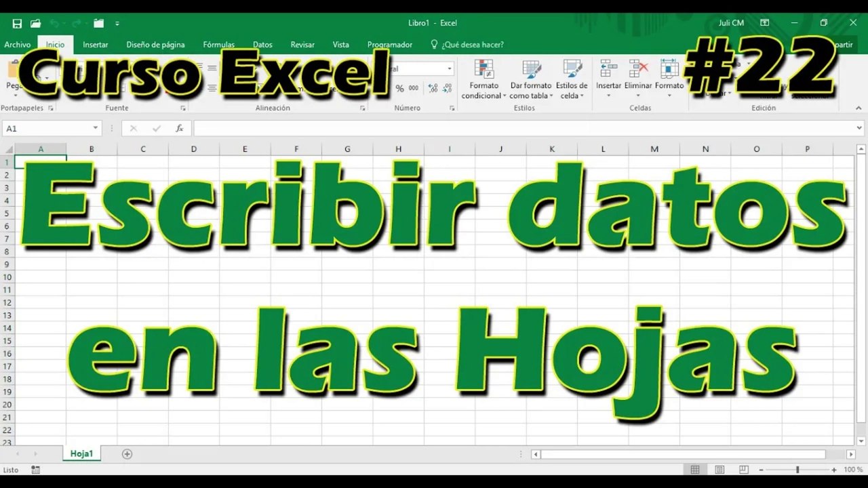Open the Alineación group dialog launcher
This screenshot has width=868, height=488.
coord(363,108)
